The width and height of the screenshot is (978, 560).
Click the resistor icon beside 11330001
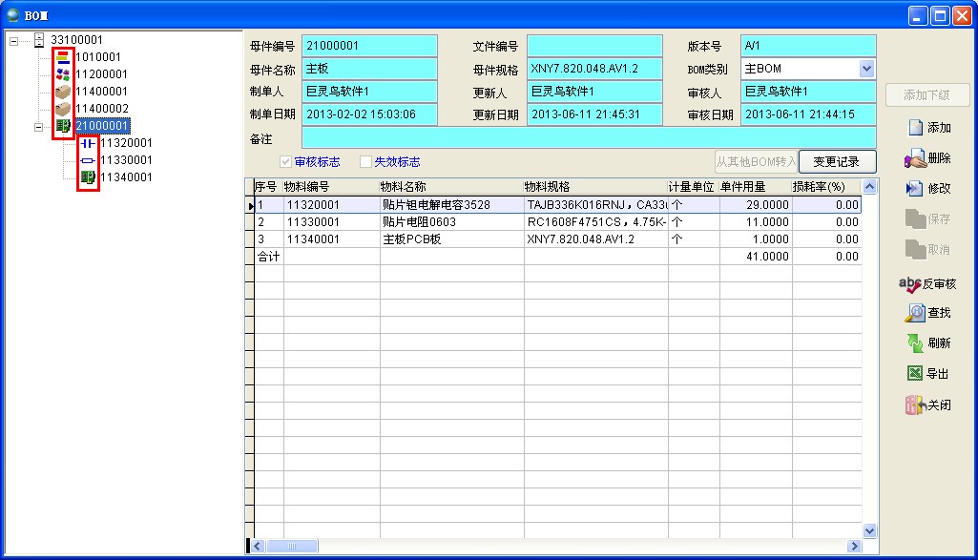click(x=89, y=160)
